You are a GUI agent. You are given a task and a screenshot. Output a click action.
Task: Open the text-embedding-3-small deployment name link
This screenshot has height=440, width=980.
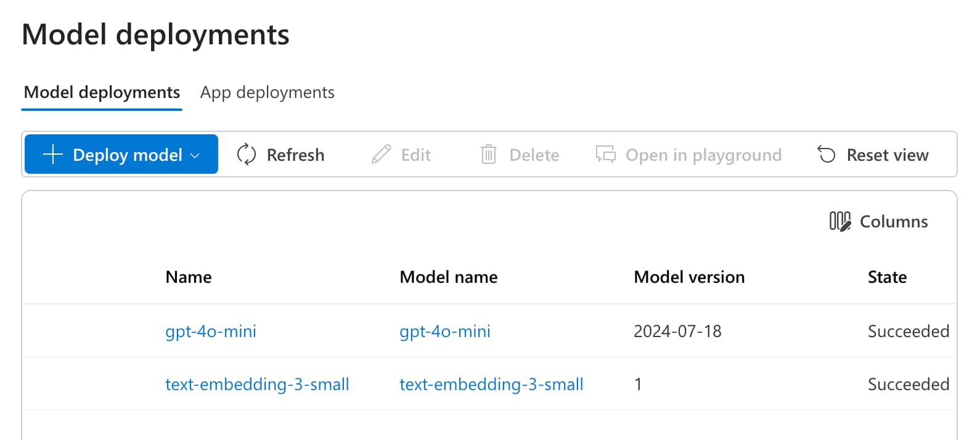pyautogui.click(x=257, y=385)
